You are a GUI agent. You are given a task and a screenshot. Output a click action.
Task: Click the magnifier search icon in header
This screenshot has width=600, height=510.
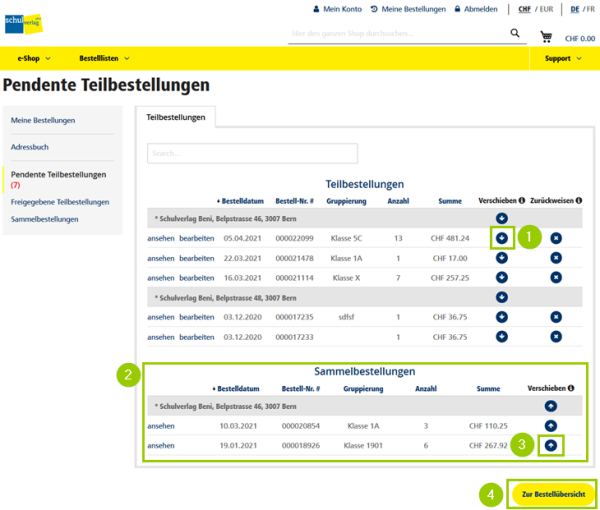click(x=515, y=34)
